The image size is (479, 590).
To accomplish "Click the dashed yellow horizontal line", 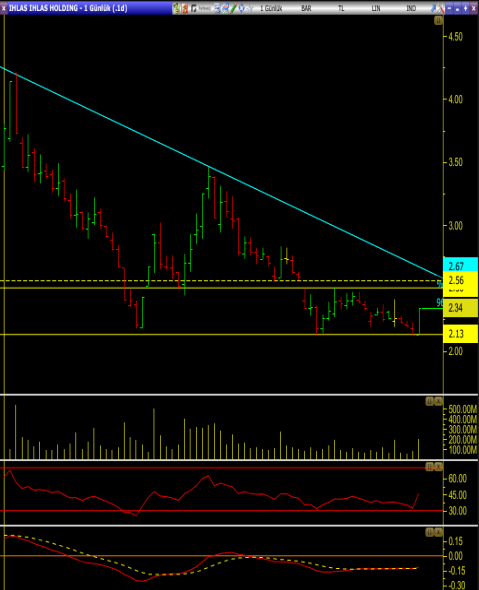I will pyautogui.click(x=222, y=280).
